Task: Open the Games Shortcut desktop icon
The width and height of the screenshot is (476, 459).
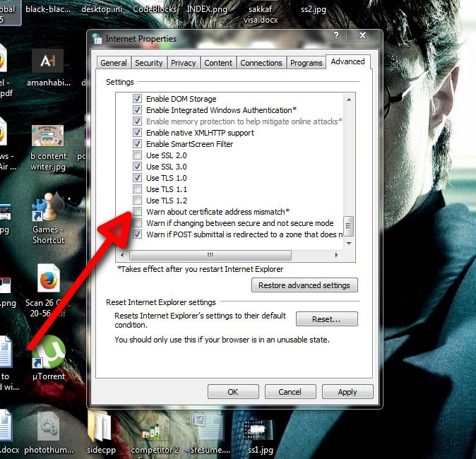Action: (47, 206)
